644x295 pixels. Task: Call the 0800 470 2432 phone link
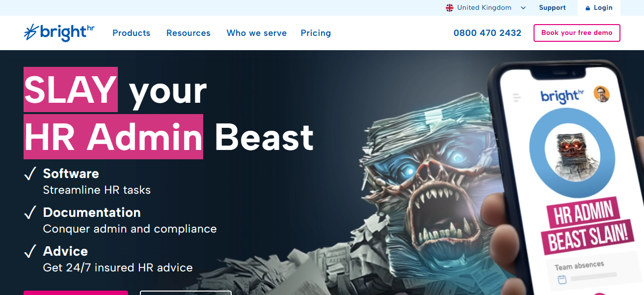click(487, 33)
